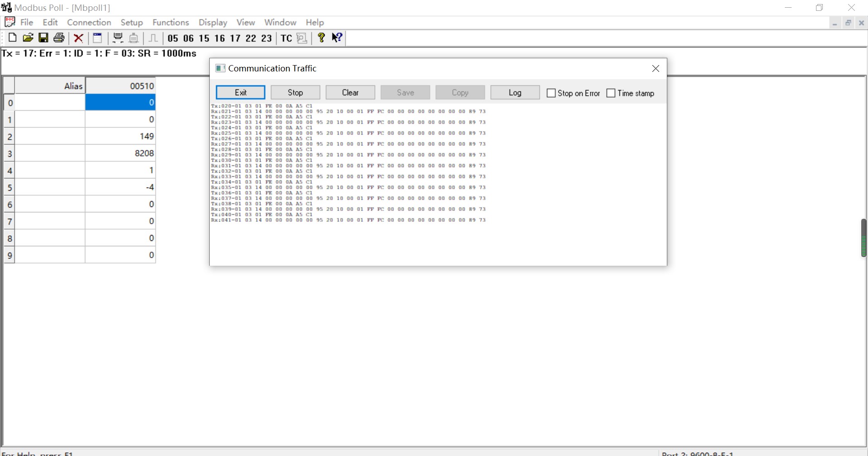Select register row 3 value 8208
This screenshot has width=868, height=456.
tap(120, 153)
